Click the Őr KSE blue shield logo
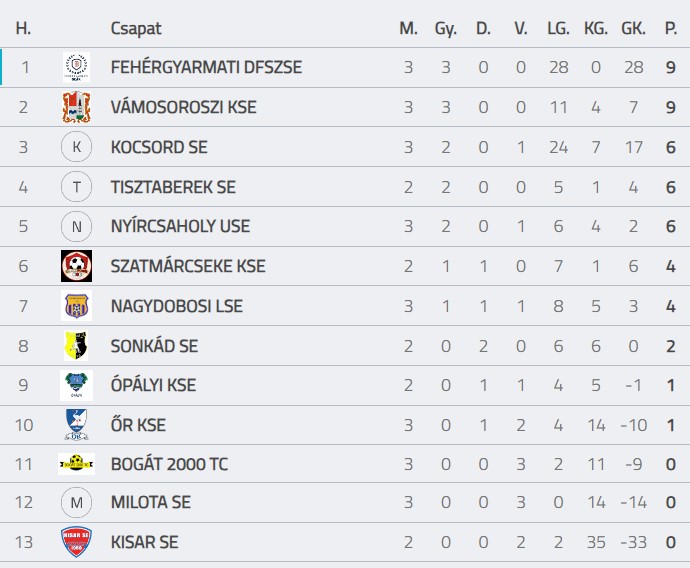Screen dimensions: 690x568 [x=77, y=425]
